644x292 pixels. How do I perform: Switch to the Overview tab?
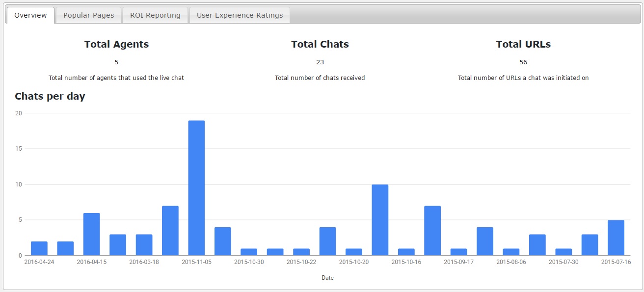tap(30, 15)
